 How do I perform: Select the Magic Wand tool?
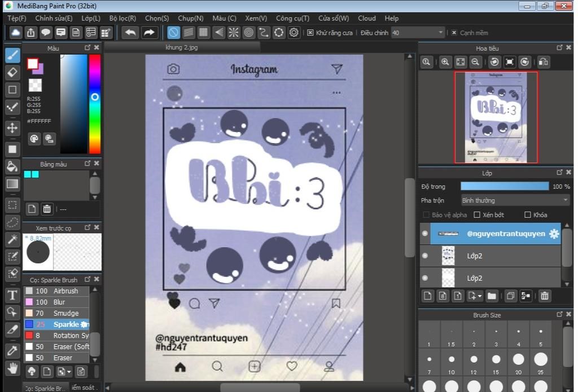point(12,240)
